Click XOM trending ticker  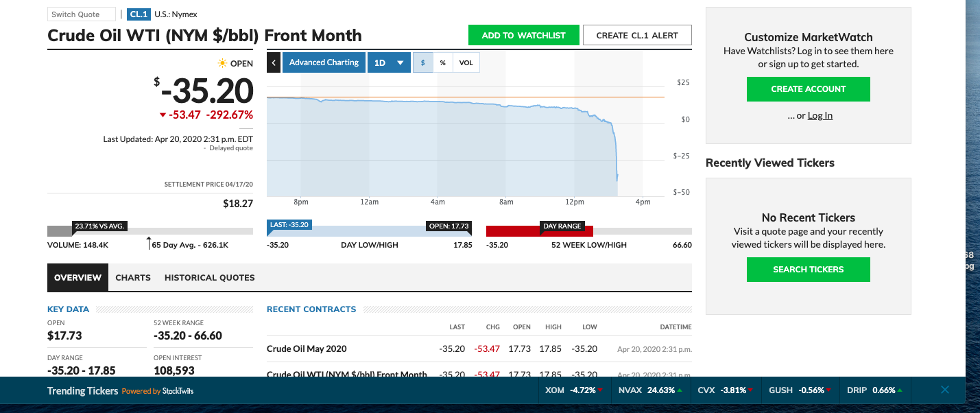(x=575, y=390)
